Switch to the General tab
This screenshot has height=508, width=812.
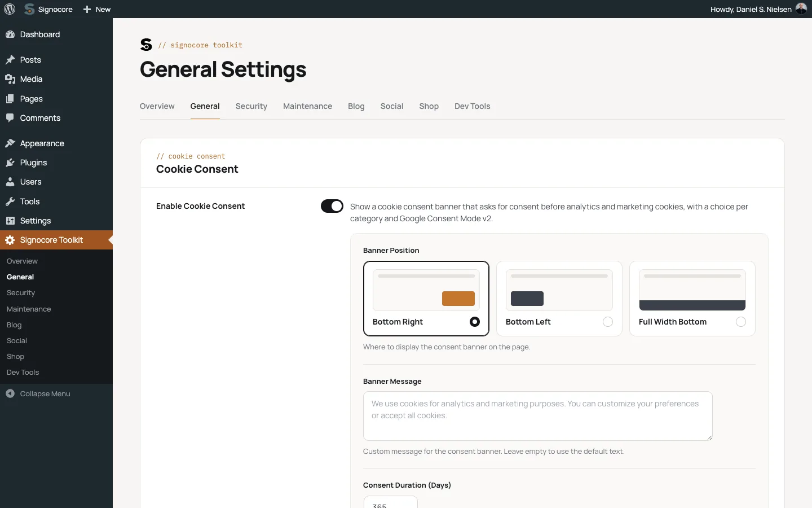[x=205, y=106]
